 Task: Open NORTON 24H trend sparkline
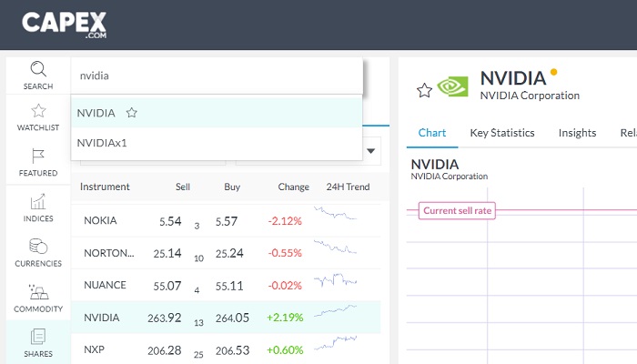[335, 247]
